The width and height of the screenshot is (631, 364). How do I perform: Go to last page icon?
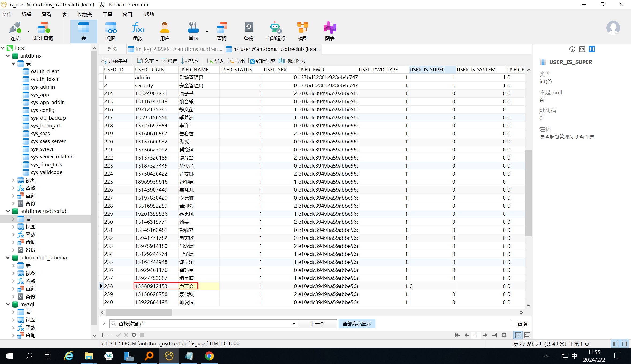[495, 335]
